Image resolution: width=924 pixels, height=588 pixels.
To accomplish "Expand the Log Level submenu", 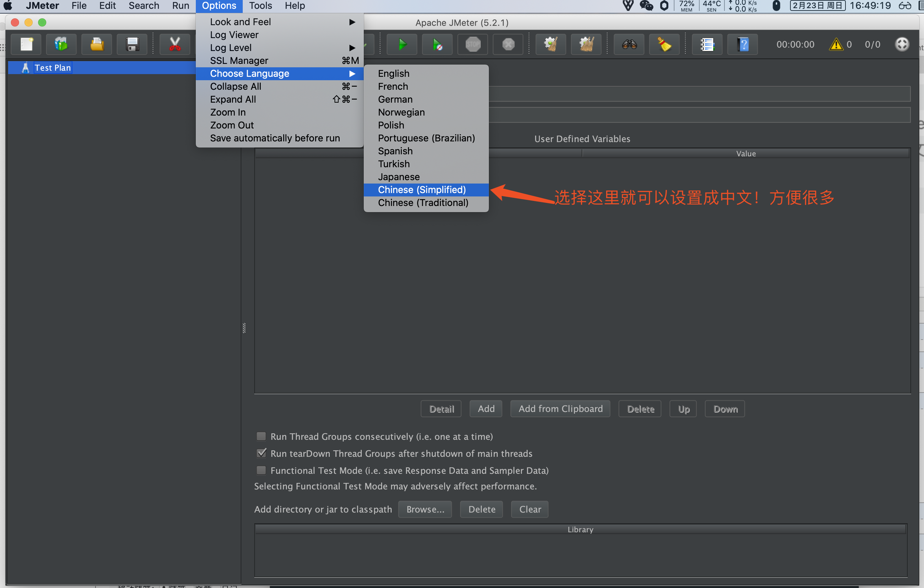I will pos(280,48).
